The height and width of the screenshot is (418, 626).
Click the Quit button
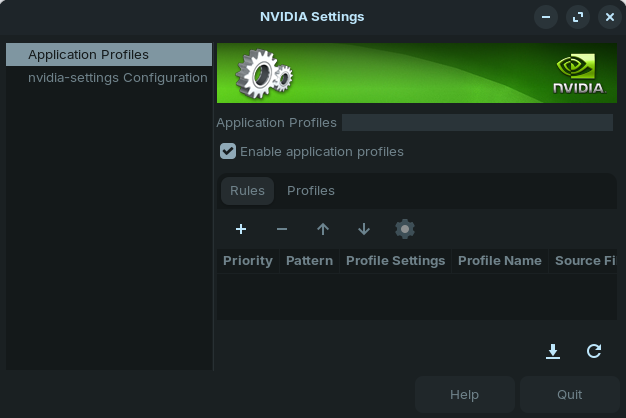[569, 394]
